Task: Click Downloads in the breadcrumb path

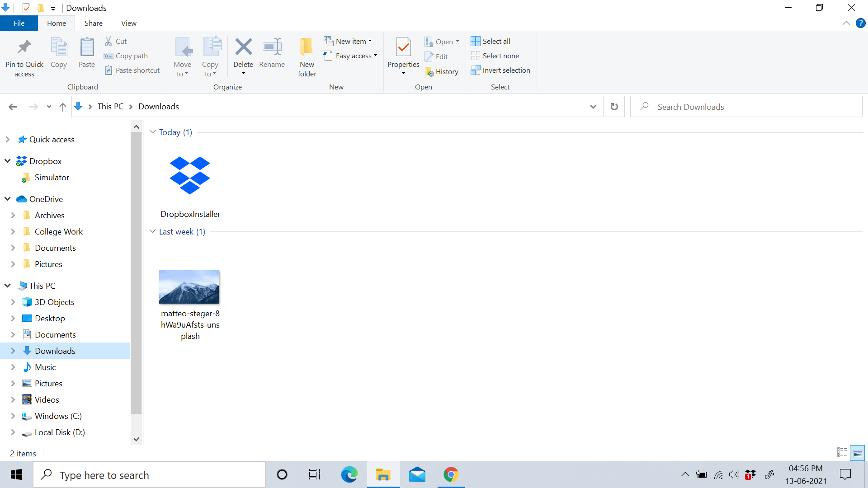Action: tap(159, 107)
